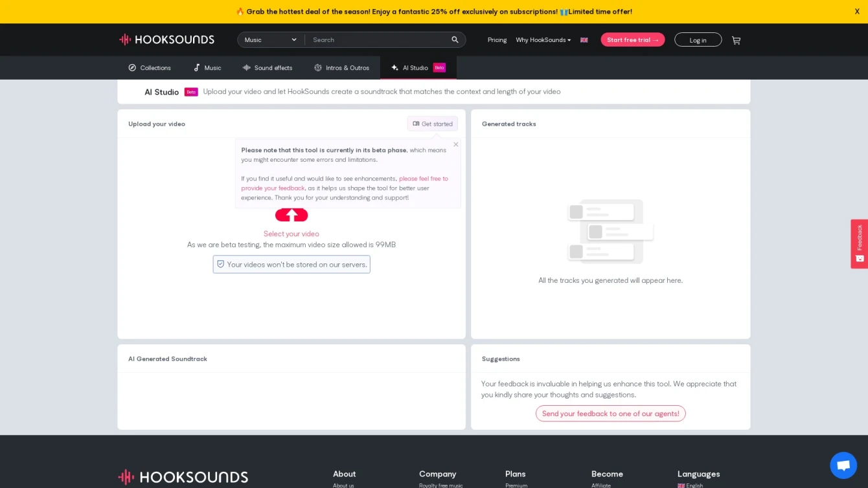Click "All the tracks you generated will appear here." text
The width and height of the screenshot is (868, 488).
[611, 280]
